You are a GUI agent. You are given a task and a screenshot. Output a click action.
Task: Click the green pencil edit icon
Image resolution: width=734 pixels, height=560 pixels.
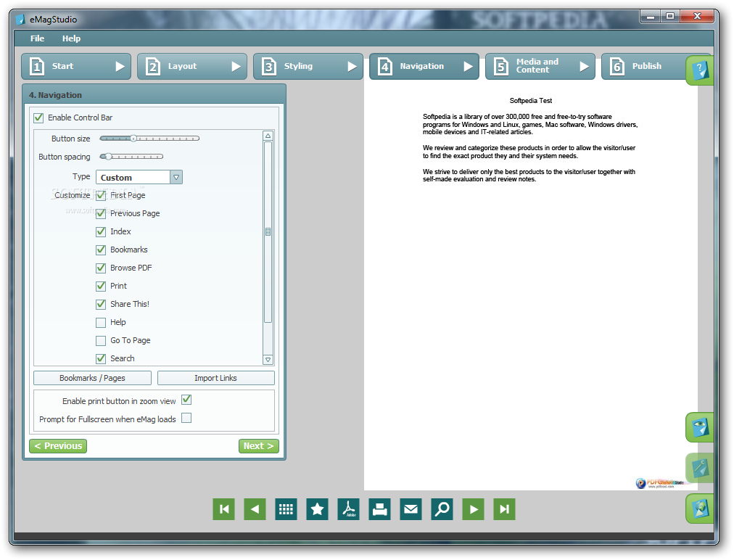click(x=700, y=468)
